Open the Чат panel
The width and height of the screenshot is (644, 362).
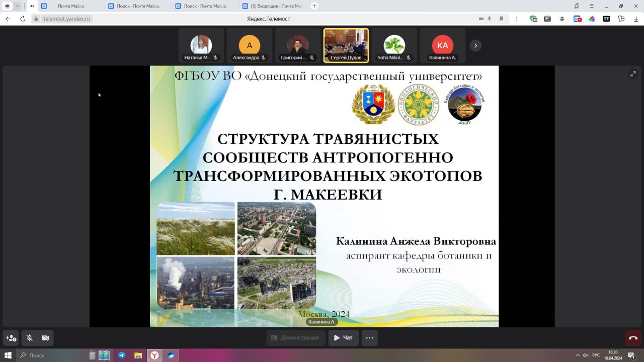[x=344, y=338]
